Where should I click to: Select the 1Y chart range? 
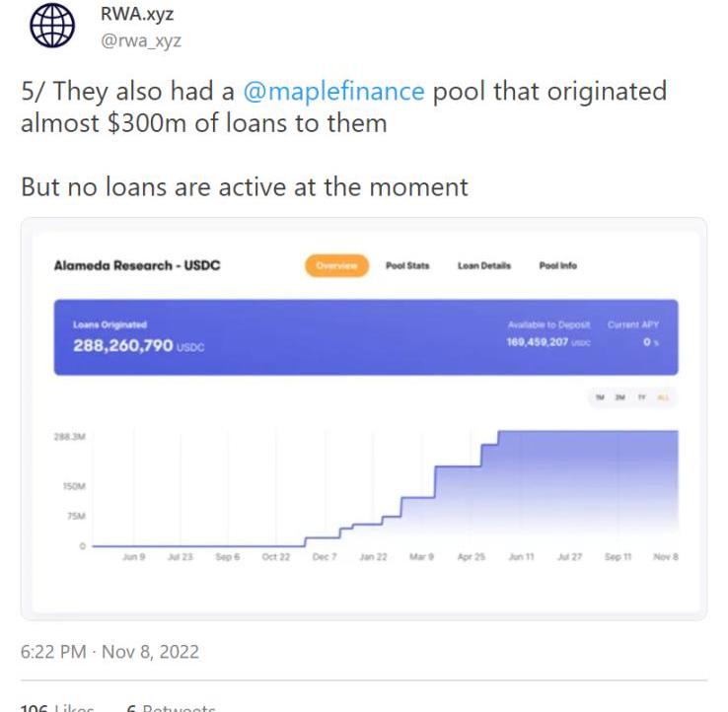(x=641, y=397)
